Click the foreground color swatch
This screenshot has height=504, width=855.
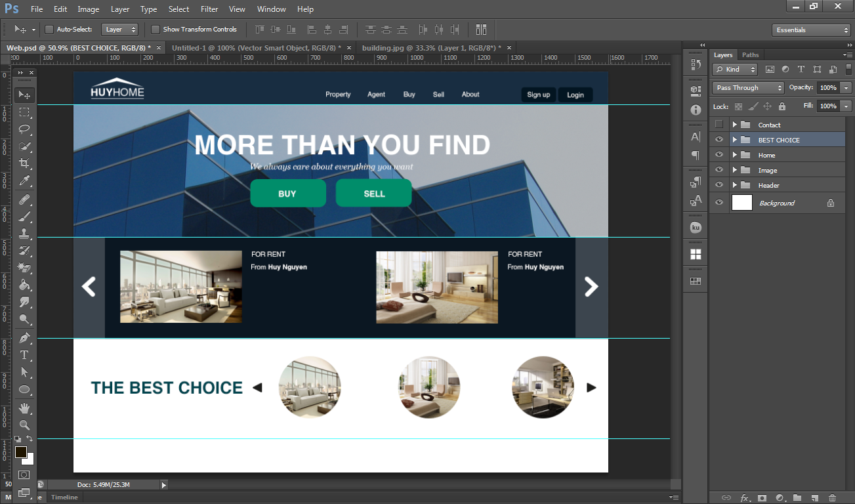(20, 451)
